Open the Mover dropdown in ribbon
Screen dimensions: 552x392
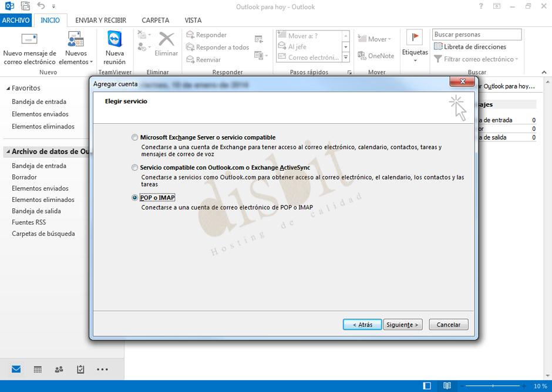point(375,39)
